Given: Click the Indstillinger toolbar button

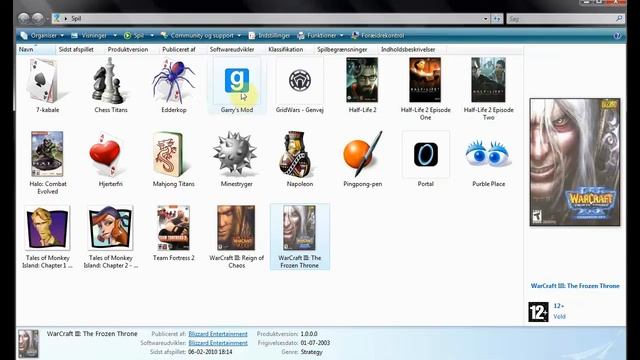Looking at the screenshot, I should (269, 36).
